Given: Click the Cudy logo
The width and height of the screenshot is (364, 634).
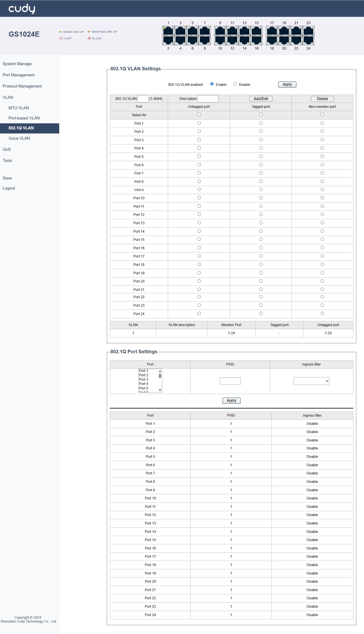Looking at the screenshot, I should click(x=22, y=8).
